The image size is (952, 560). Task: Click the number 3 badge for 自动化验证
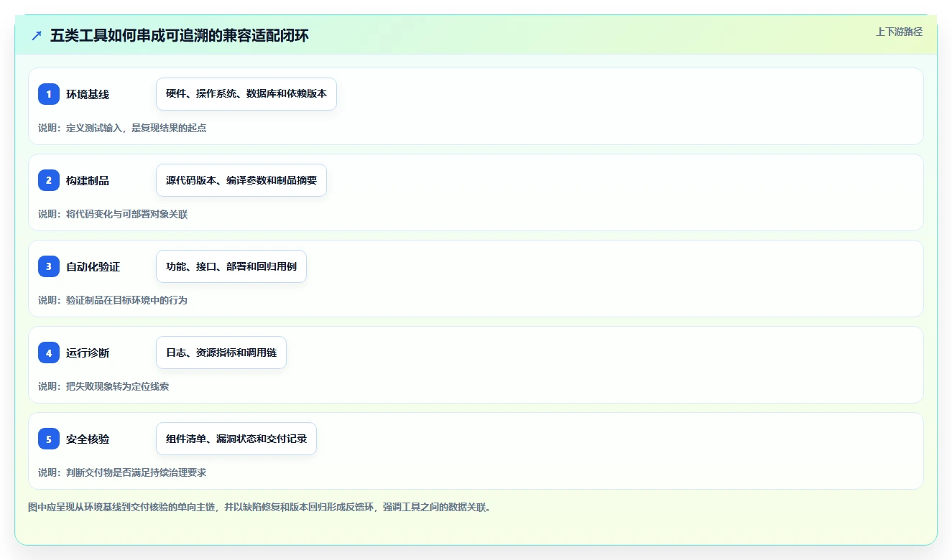[x=49, y=266]
